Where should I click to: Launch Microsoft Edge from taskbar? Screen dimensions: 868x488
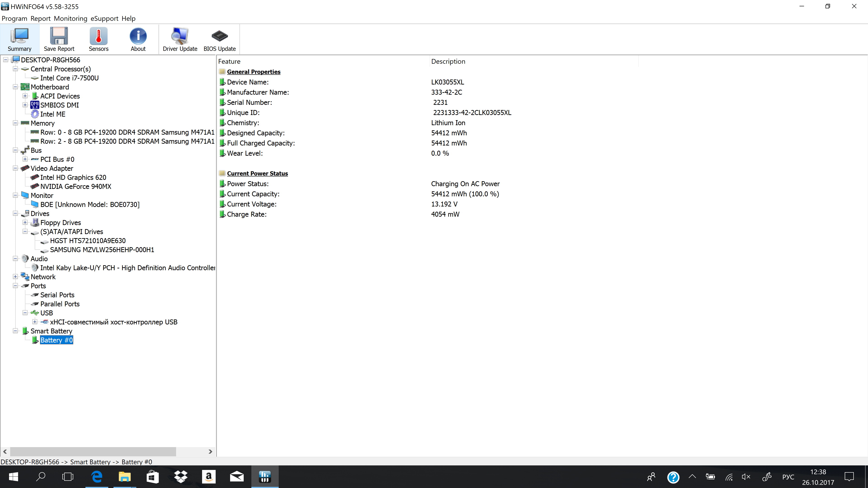(x=97, y=476)
